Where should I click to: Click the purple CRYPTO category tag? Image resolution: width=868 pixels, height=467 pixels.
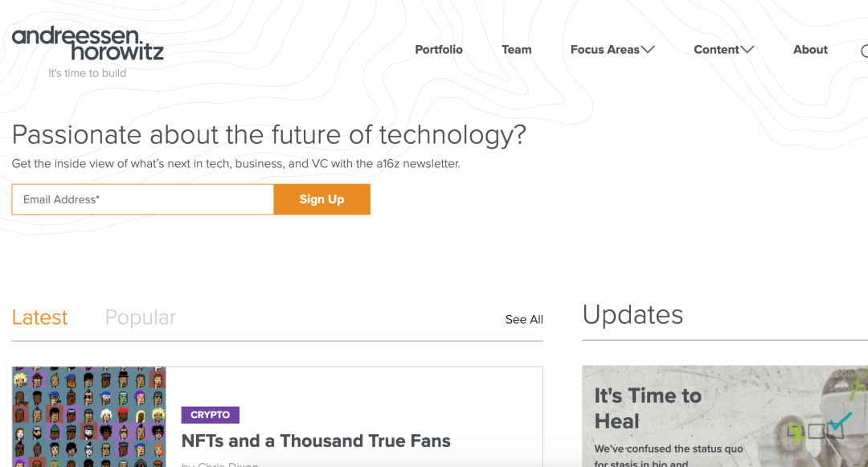(x=211, y=415)
